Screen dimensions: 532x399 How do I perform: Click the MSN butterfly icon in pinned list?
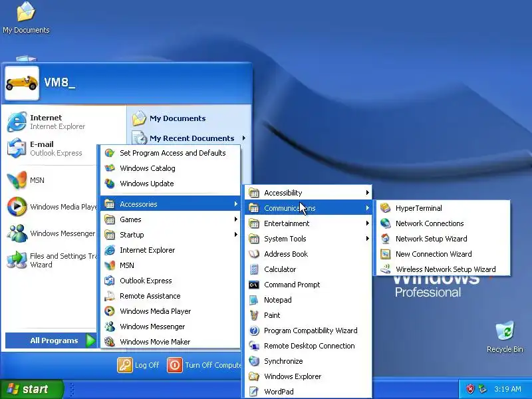click(17, 180)
